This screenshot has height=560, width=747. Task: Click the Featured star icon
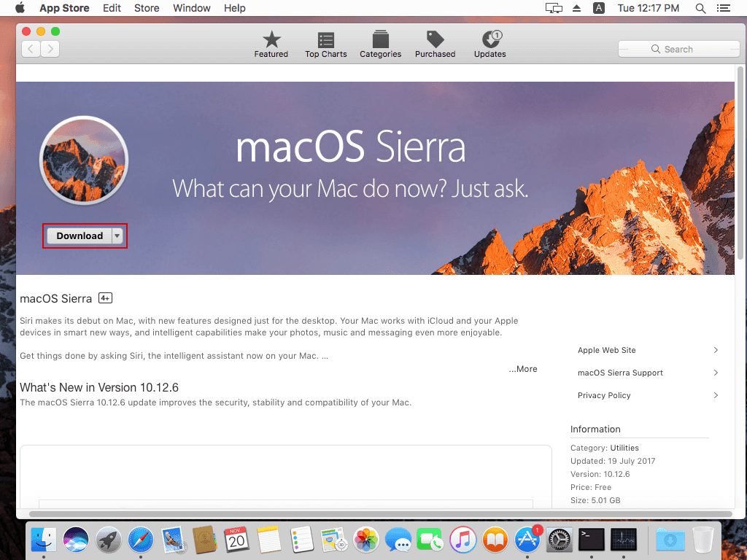coord(271,42)
